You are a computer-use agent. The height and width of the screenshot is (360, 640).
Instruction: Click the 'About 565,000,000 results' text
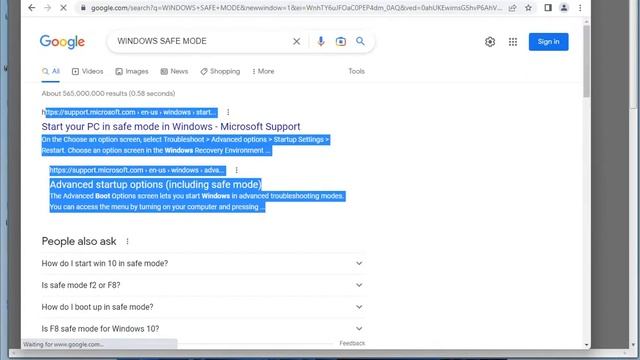pos(108,93)
